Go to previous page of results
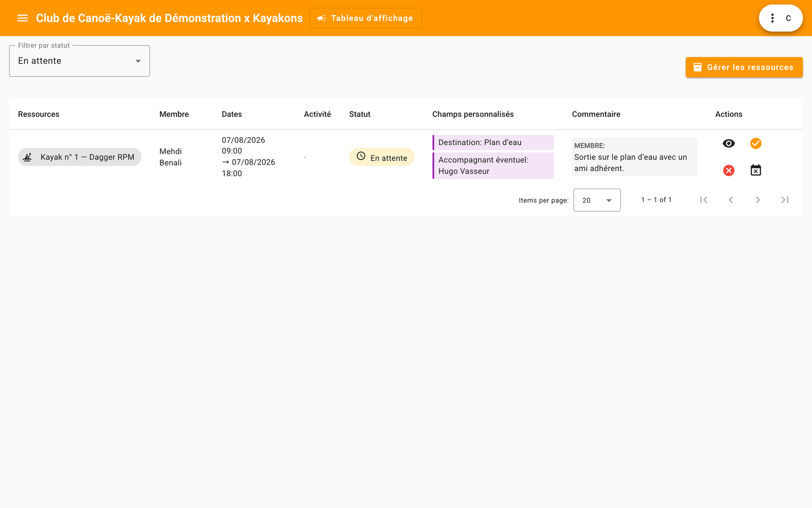Screen dimensions: 812x508 tap(730, 200)
